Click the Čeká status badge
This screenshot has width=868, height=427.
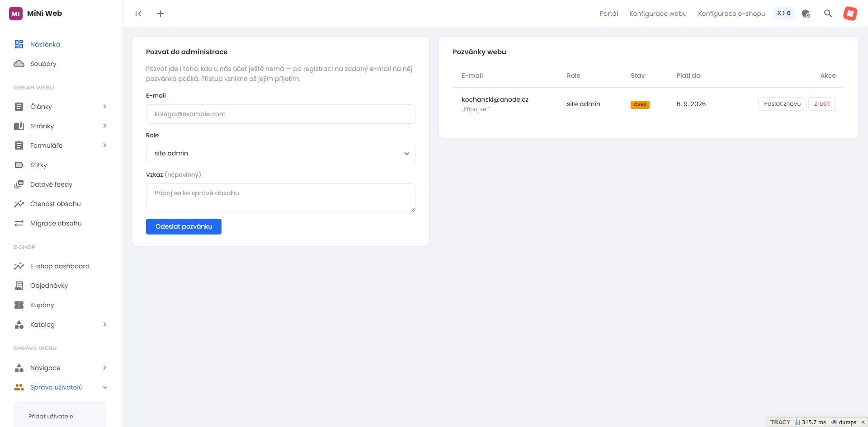coord(640,104)
